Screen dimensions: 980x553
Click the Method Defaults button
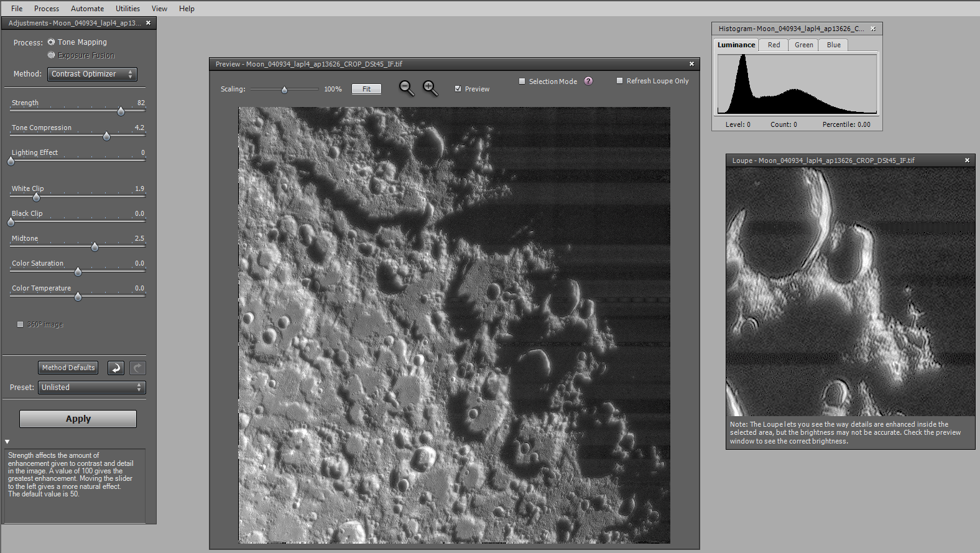tap(68, 368)
